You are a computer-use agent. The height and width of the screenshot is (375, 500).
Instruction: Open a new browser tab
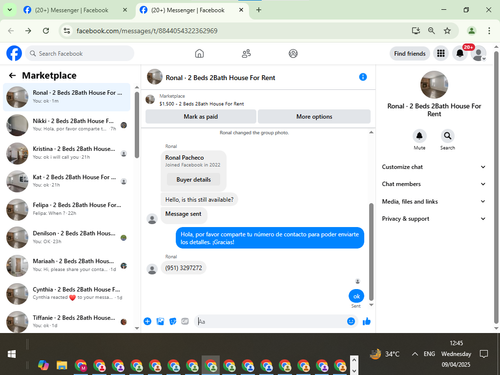pyautogui.click(x=258, y=10)
